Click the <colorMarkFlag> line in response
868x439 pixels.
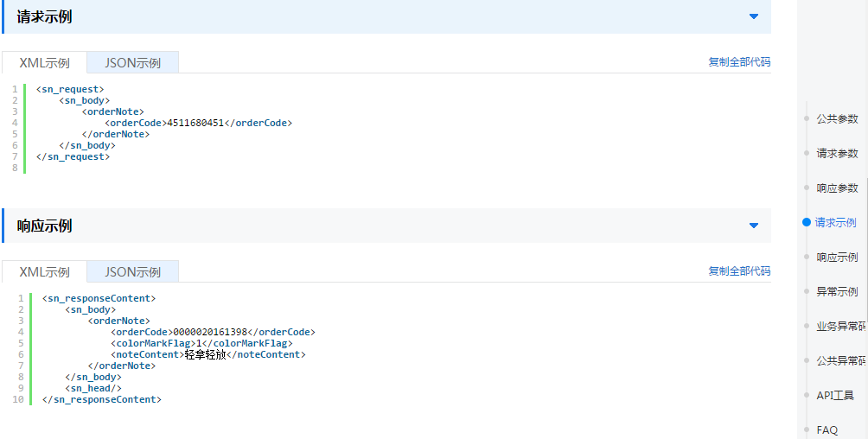(x=201, y=343)
